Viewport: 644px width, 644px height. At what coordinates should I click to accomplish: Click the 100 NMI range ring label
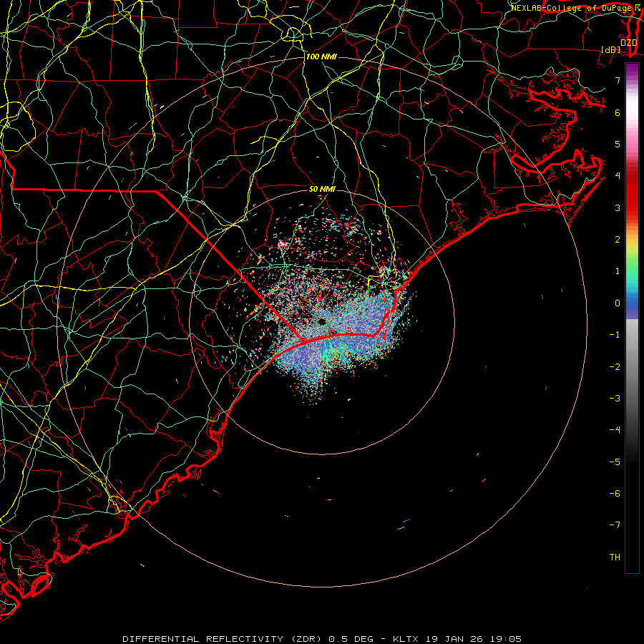pyautogui.click(x=321, y=57)
